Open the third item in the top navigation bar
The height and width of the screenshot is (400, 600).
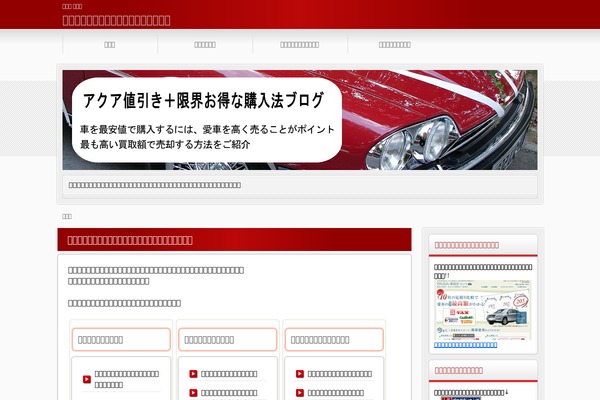pos(300,45)
